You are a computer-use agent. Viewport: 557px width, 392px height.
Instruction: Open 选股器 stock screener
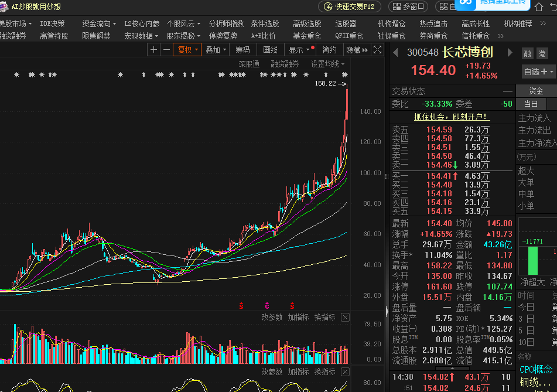[346, 23]
